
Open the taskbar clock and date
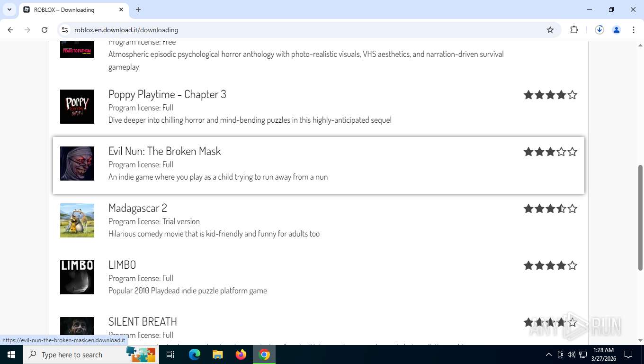[603, 355]
